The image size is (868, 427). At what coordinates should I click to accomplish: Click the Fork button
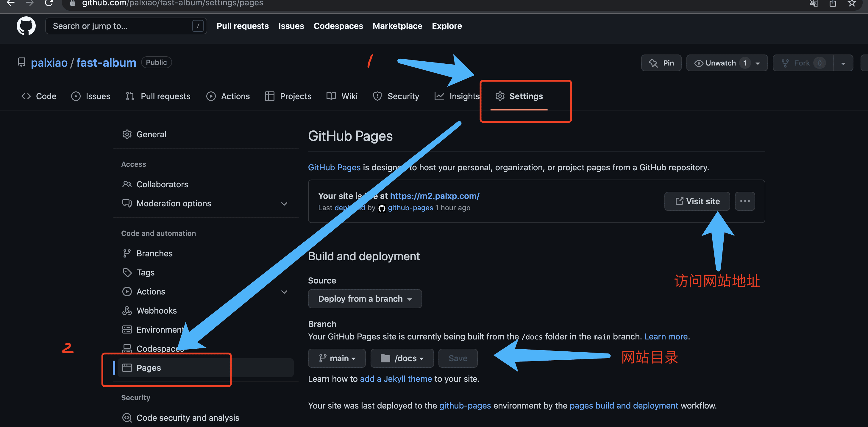coord(803,63)
